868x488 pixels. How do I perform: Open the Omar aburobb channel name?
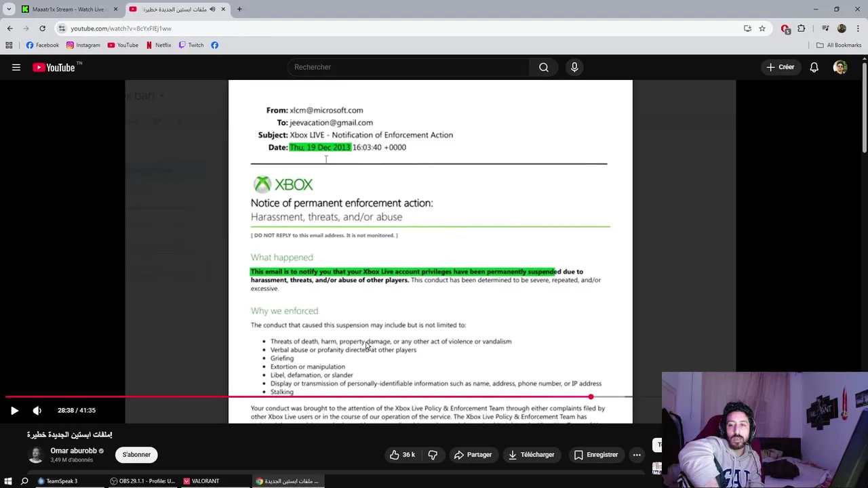coord(73,451)
